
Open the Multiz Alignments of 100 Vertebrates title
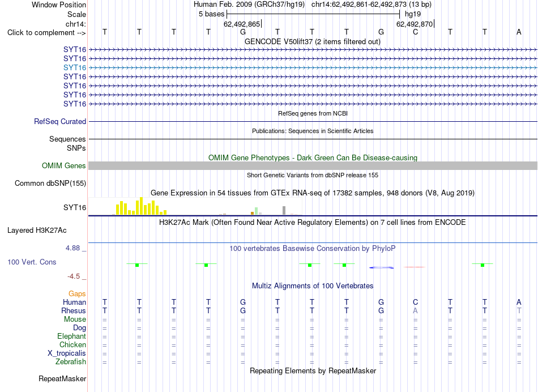[x=313, y=286]
